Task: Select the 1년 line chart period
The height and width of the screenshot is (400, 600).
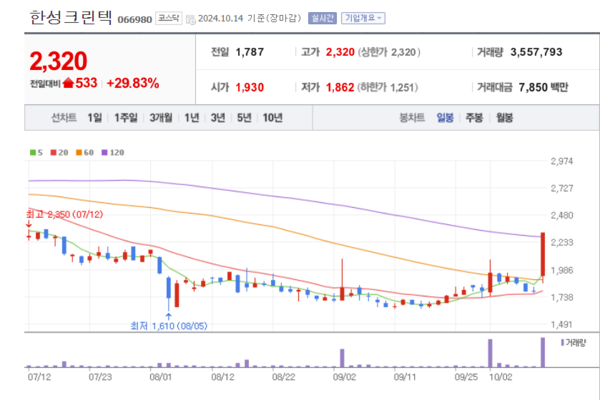Action: click(192, 118)
